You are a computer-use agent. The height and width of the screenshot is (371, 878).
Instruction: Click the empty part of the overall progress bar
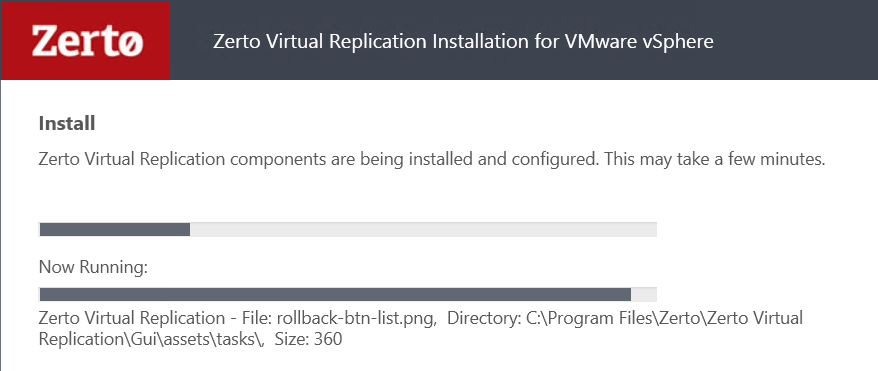coord(423,229)
